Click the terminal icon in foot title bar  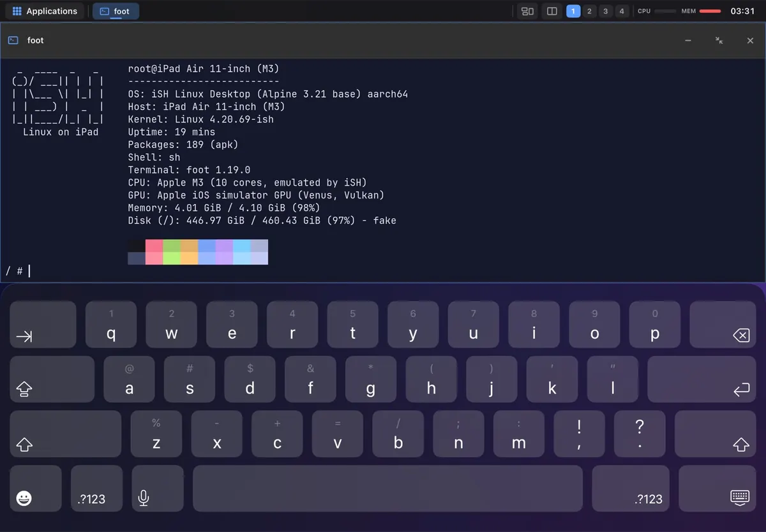click(13, 40)
